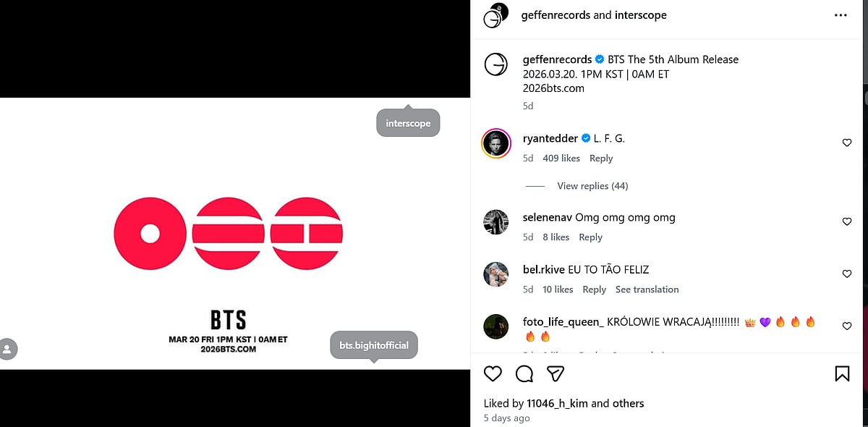The height and width of the screenshot is (427, 868).
Task: Click tagged people icon on image
Action: [x=8, y=349]
